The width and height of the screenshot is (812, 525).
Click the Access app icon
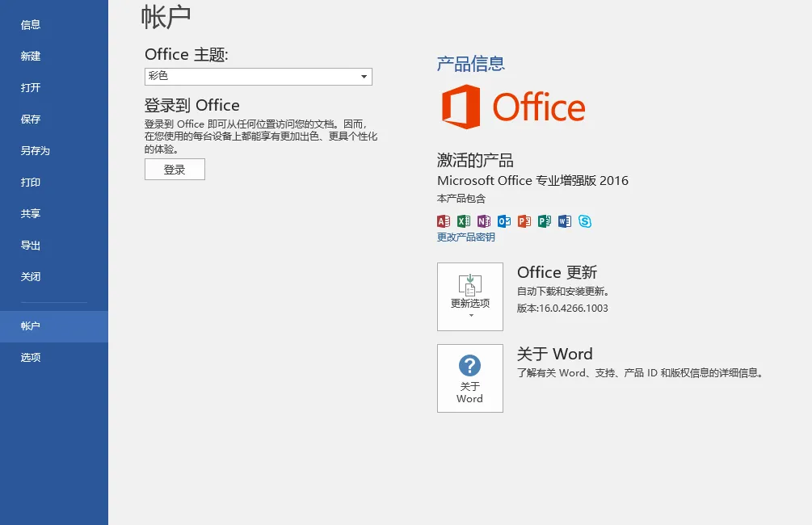[x=444, y=221]
